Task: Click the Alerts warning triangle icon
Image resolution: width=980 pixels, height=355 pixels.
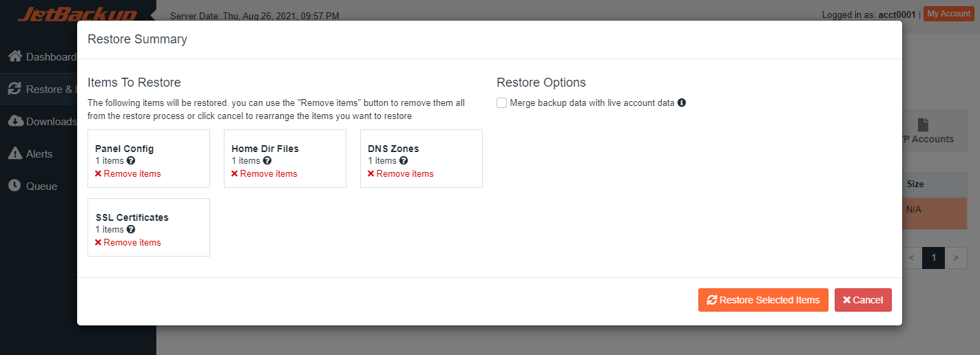Action: click(x=14, y=153)
